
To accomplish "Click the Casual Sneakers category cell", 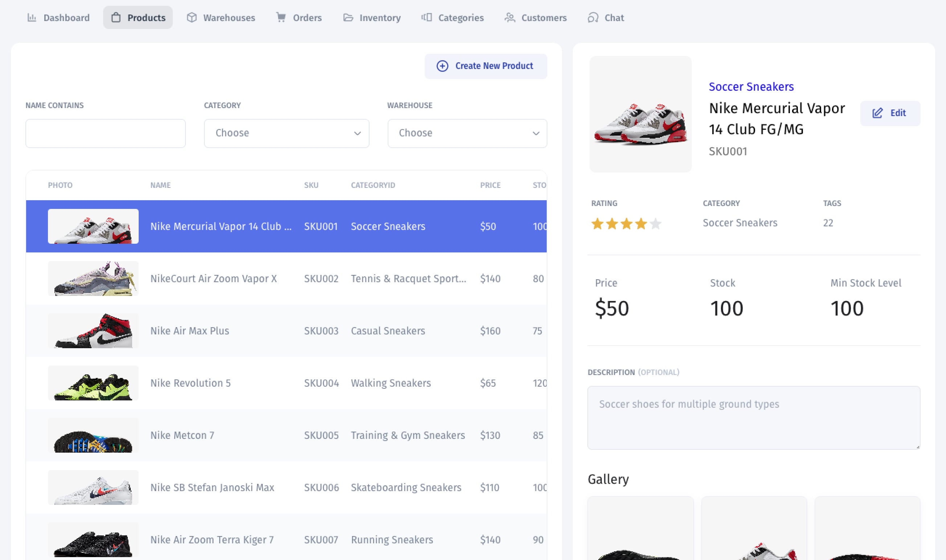I will pyautogui.click(x=388, y=331).
